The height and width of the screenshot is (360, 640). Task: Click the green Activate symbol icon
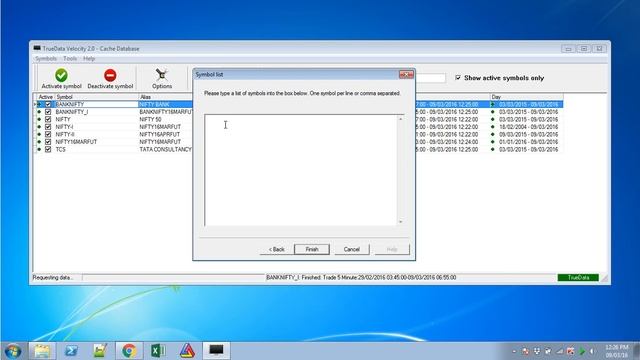click(x=61, y=76)
